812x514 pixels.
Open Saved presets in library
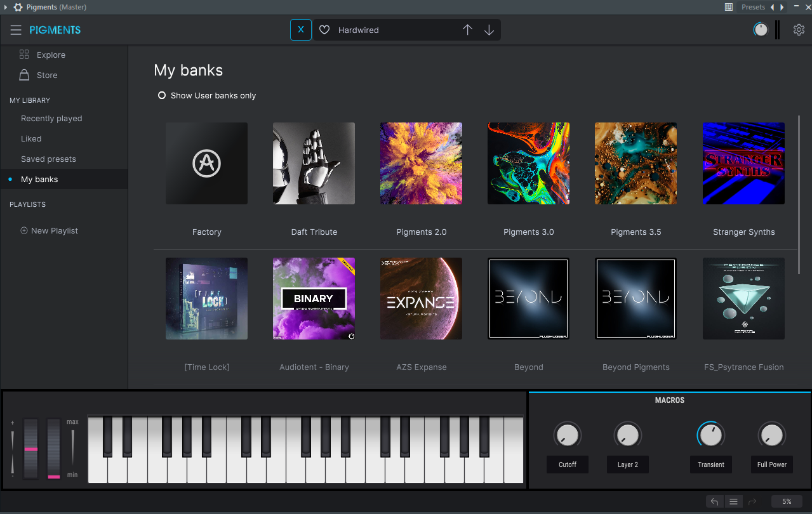[48, 159]
